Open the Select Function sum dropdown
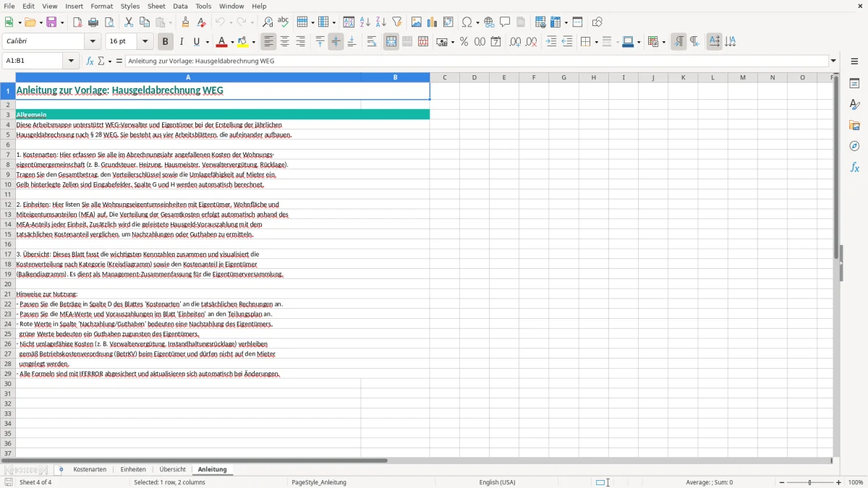868x488 pixels. (x=110, y=61)
